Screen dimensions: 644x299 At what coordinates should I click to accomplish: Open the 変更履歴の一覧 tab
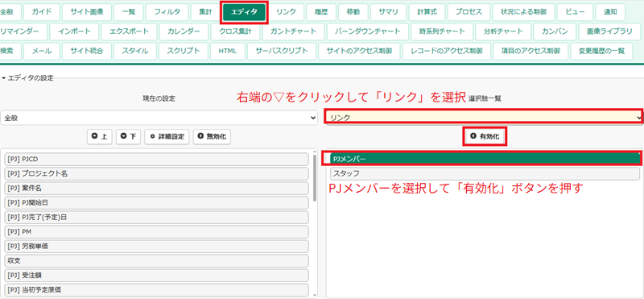point(601,51)
